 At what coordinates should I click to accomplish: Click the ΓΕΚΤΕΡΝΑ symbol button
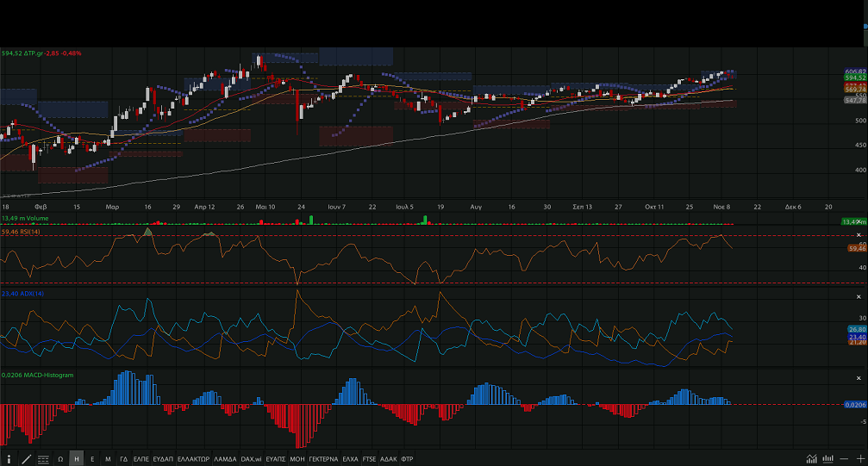coord(323,459)
